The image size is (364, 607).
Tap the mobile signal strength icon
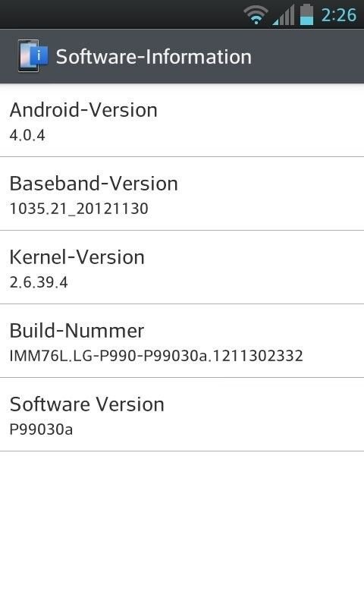[x=284, y=15]
